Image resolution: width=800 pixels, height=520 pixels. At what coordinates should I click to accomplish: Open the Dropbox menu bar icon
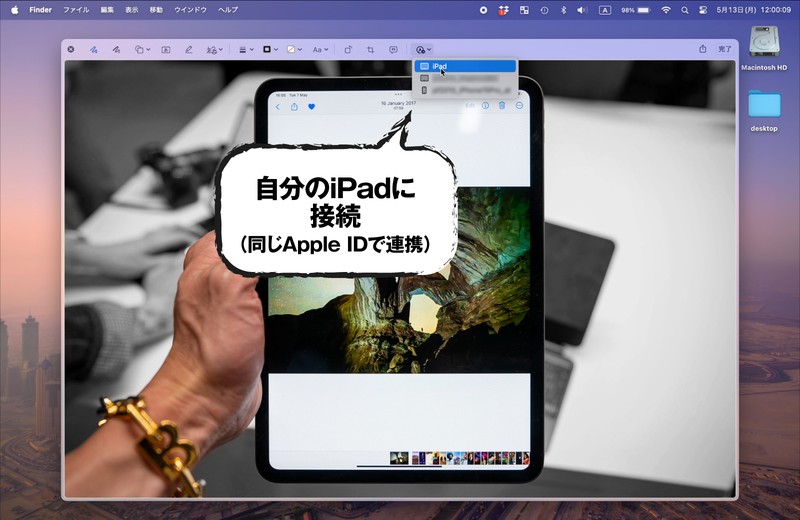click(504, 10)
